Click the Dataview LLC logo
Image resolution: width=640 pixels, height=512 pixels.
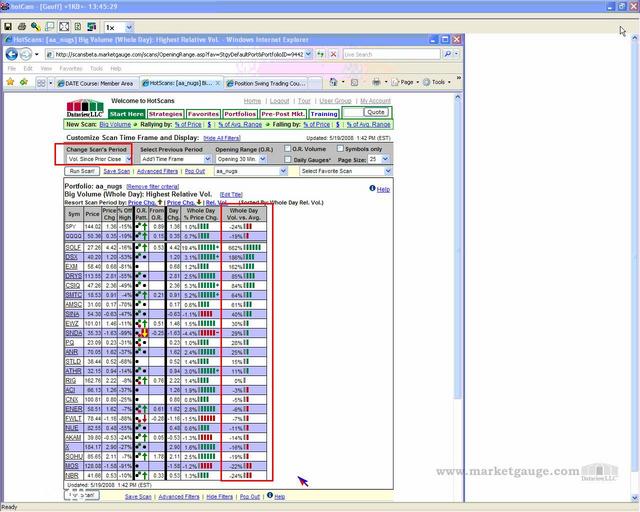(85, 108)
